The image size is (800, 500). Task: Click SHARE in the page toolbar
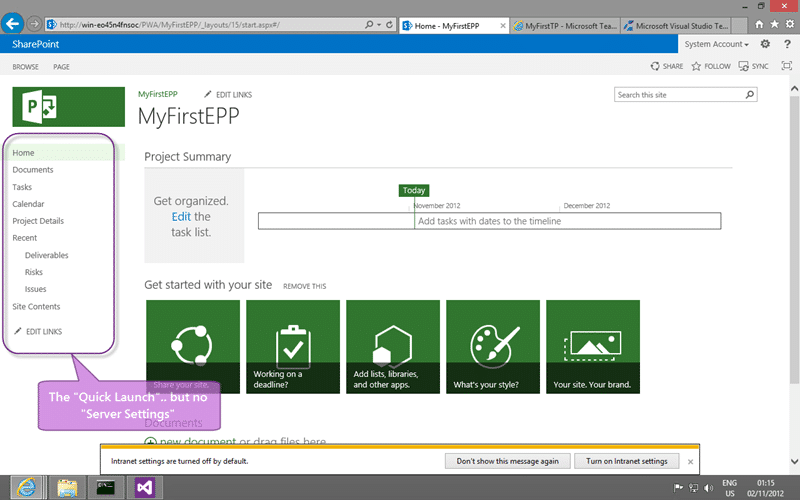(667, 66)
